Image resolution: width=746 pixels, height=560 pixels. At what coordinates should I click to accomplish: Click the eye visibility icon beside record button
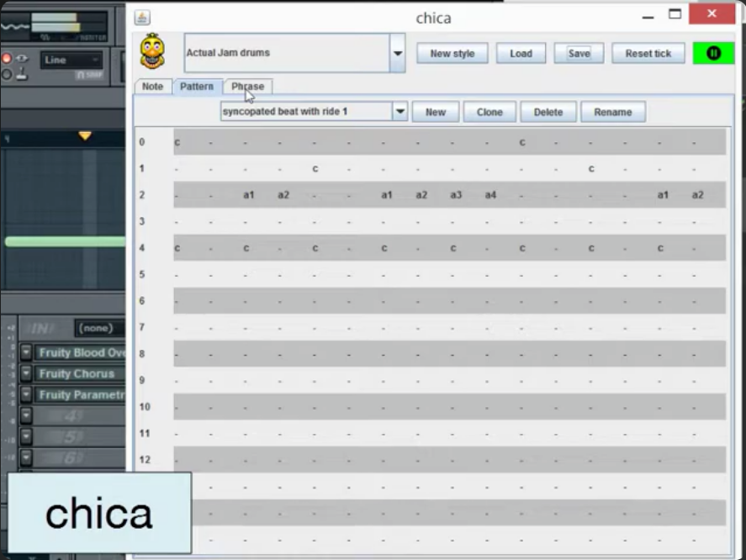21,59
